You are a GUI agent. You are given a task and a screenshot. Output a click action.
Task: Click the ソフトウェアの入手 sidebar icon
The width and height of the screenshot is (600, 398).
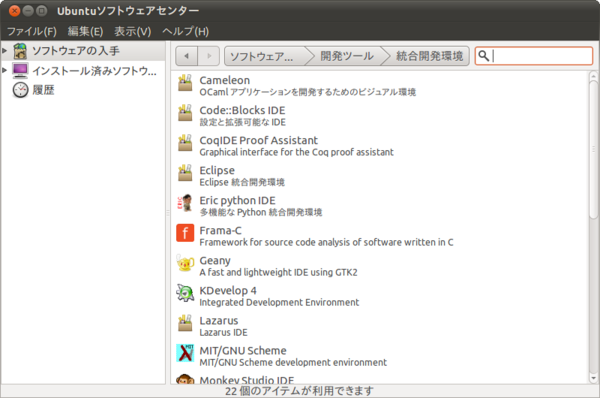click(20, 51)
